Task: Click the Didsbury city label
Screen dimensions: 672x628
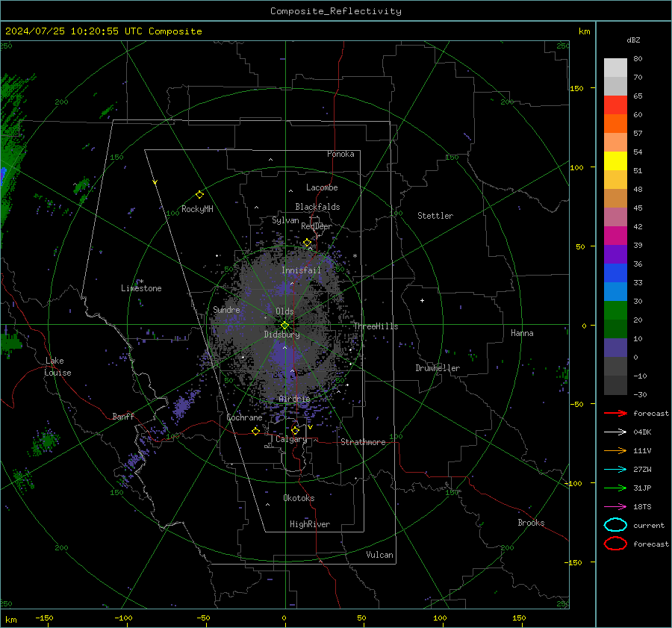Action: [282, 335]
